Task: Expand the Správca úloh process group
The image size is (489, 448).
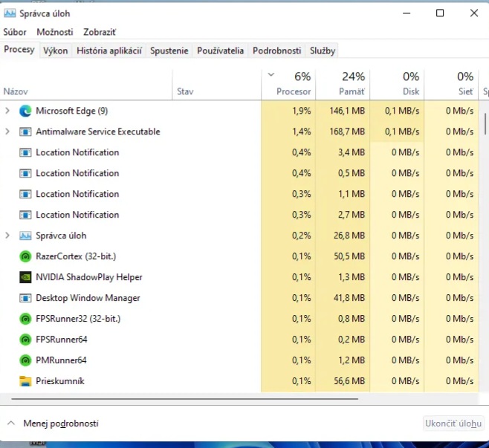Action: pyautogui.click(x=7, y=236)
